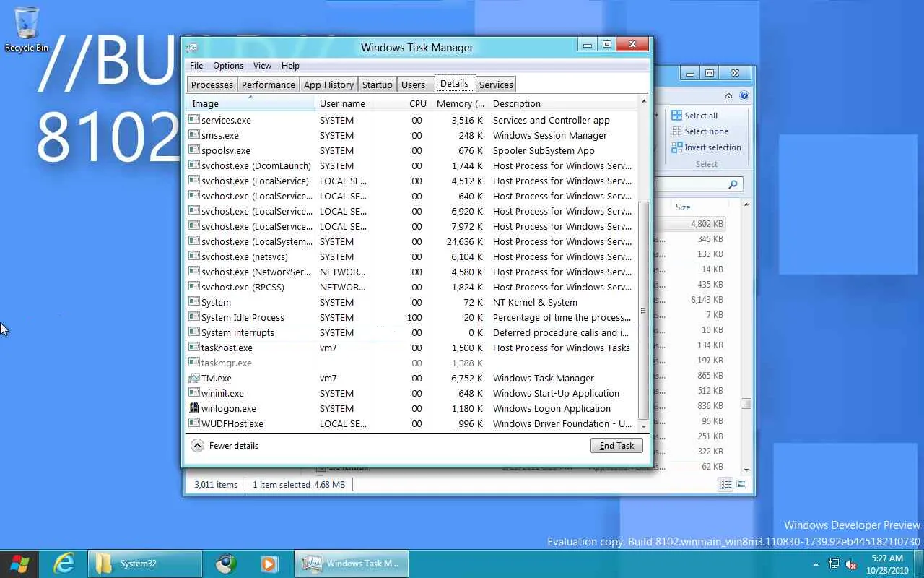Collapse the Explorer ribbon with the chevron

coord(729,95)
